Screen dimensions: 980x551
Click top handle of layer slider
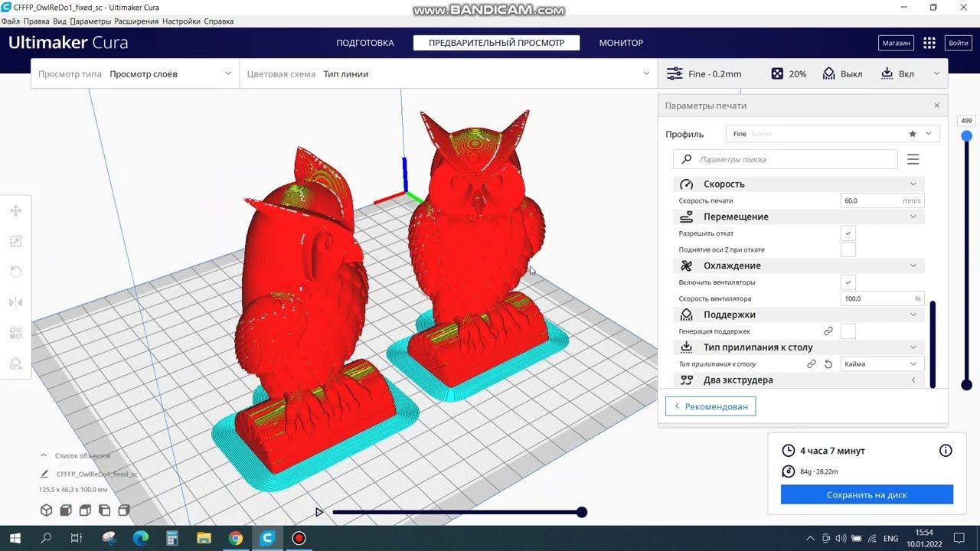click(x=966, y=135)
